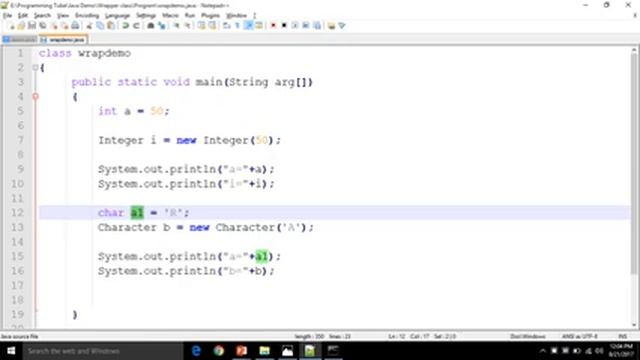Click the ANSI as UTF-8 encoding status
640x360 pixels.
(580, 337)
